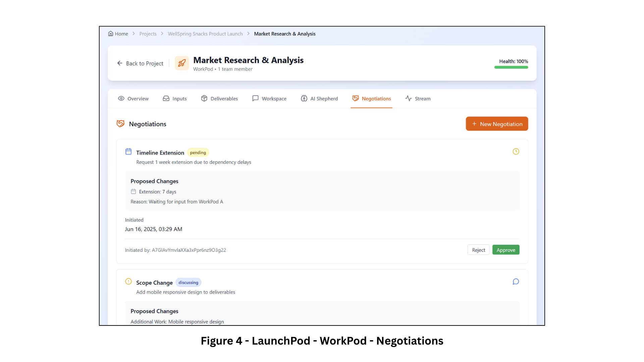
Task: Open the Overview tab
Action: tap(133, 99)
